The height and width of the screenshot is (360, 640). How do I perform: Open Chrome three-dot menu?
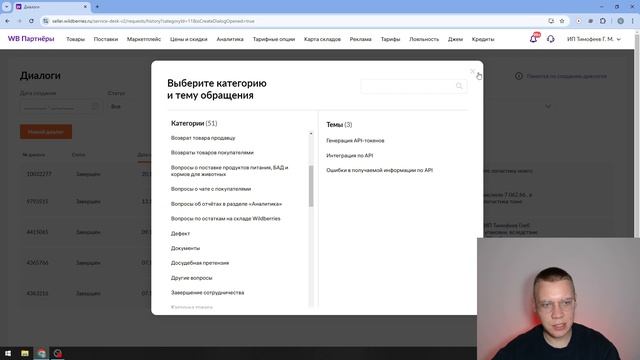tap(633, 21)
